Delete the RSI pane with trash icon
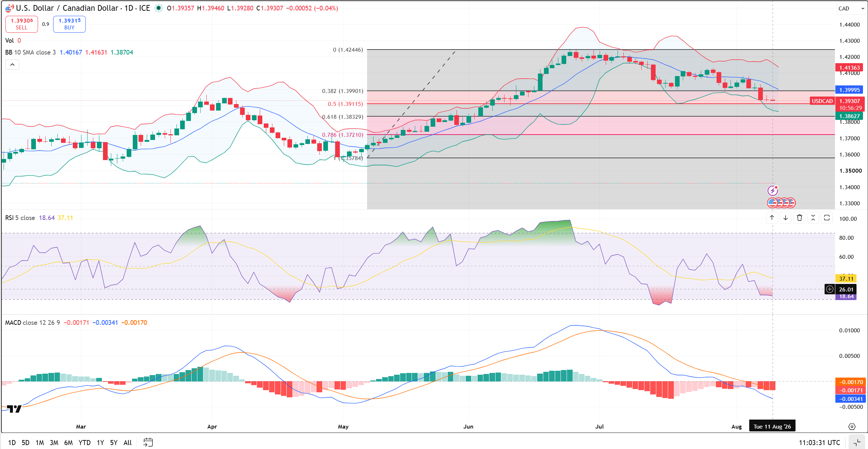 point(799,218)
